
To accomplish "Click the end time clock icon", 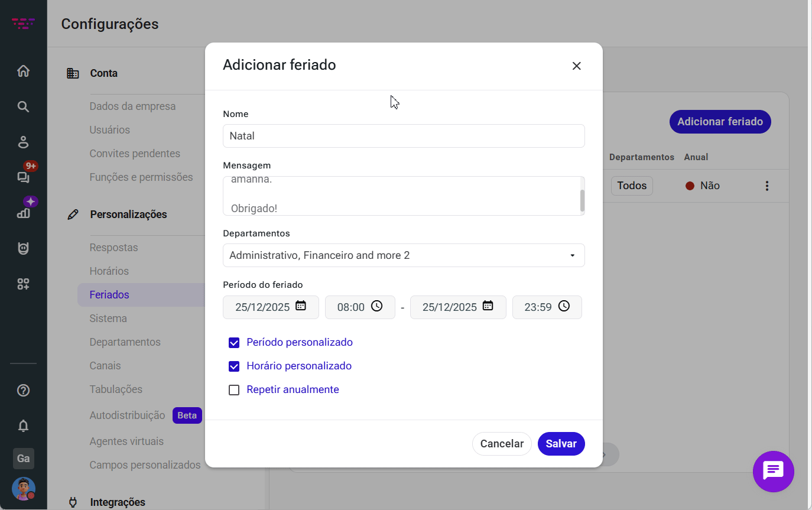I will pyautogui.click(x=564, y=306).
